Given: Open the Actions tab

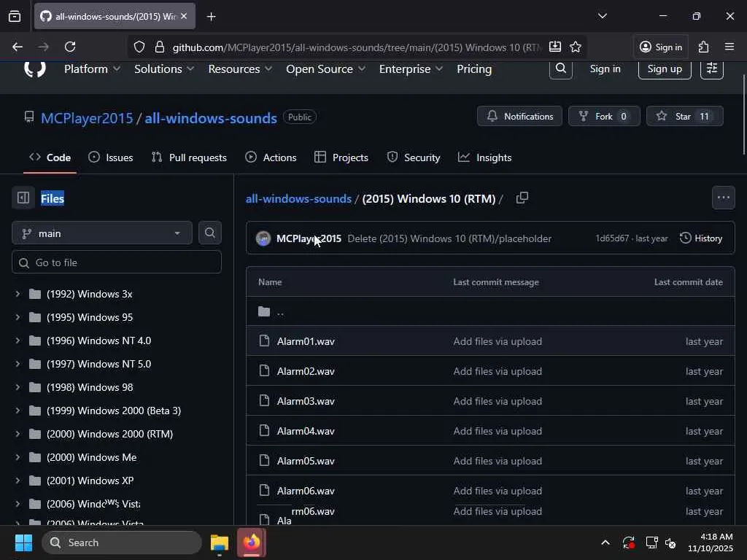Looking at the screenshot, I should point(271,157).
